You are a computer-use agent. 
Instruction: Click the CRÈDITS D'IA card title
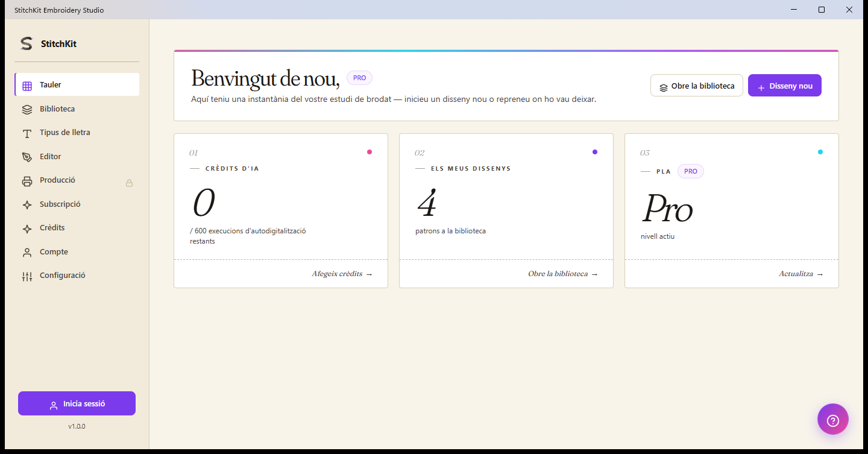tap(232, 169)
